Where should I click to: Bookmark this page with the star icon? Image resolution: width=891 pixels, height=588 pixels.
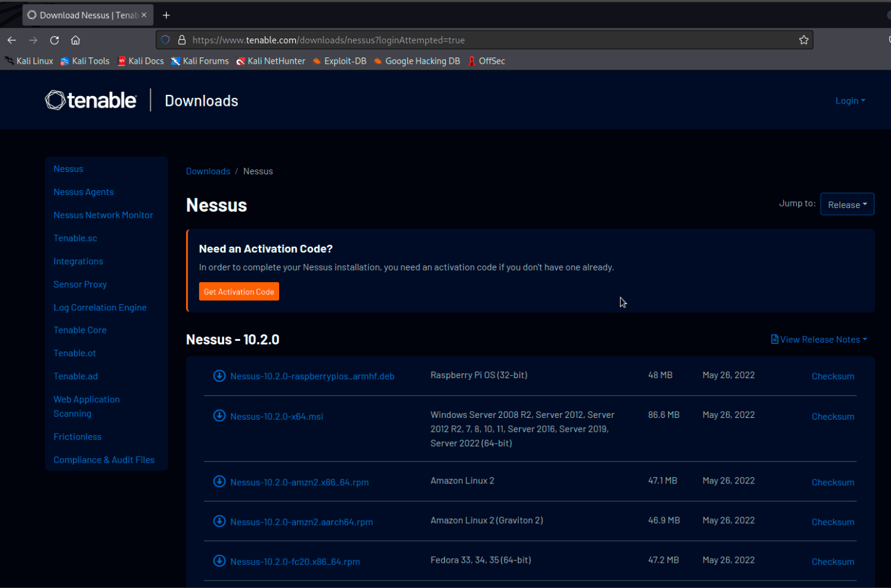(x=803, y=40)
